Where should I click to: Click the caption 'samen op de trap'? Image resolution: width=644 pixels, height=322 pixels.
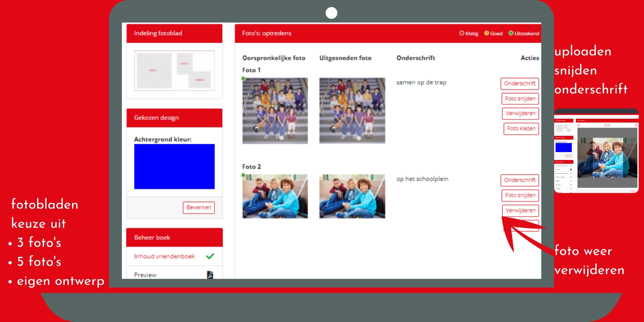pos(421,82)
